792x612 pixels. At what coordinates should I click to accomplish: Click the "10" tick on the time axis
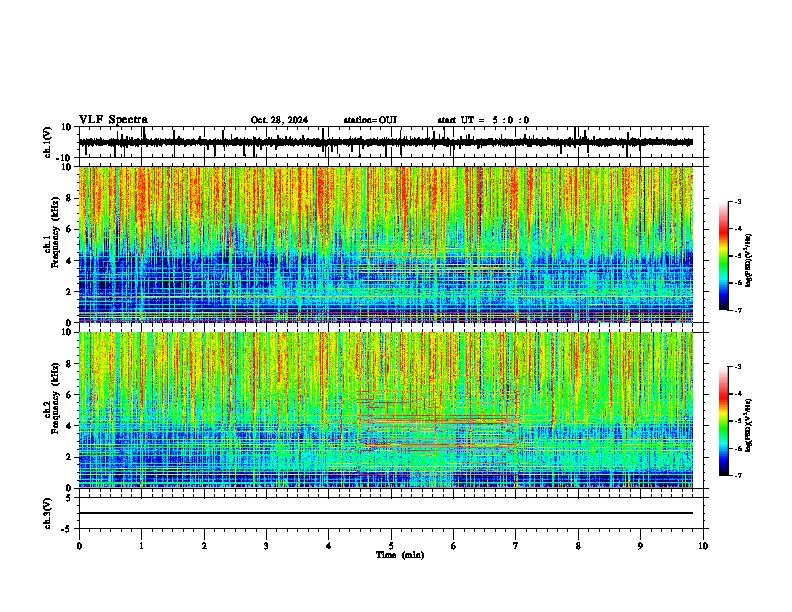pos(703,546)
